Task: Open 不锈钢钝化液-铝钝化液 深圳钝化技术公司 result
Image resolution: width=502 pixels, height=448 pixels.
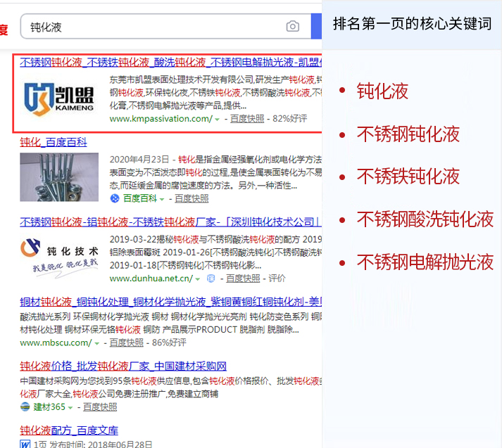Action: point(170,222)
